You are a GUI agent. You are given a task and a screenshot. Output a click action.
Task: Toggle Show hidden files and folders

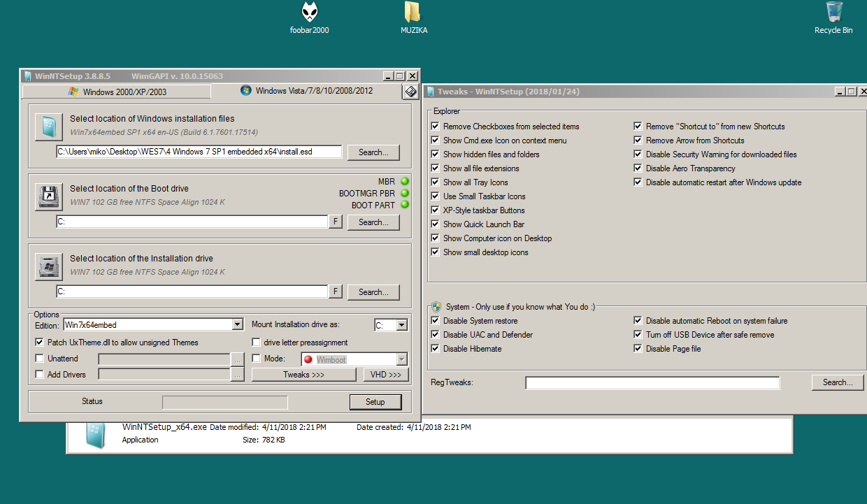(x=436, y=154)
